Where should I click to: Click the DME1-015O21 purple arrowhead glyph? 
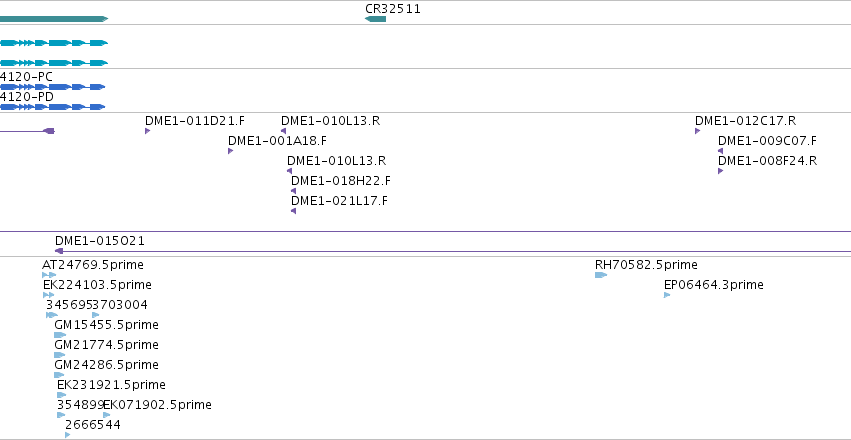point(59,251)
